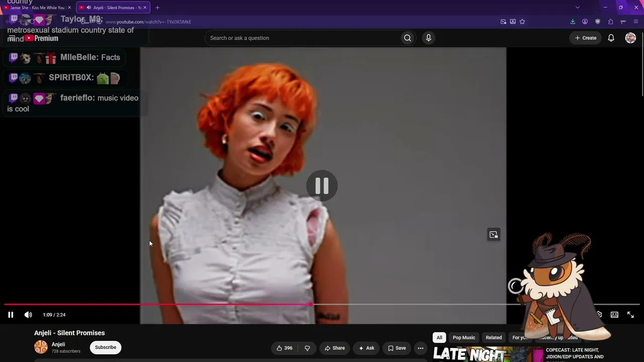Share the video

tap(335, 348)
